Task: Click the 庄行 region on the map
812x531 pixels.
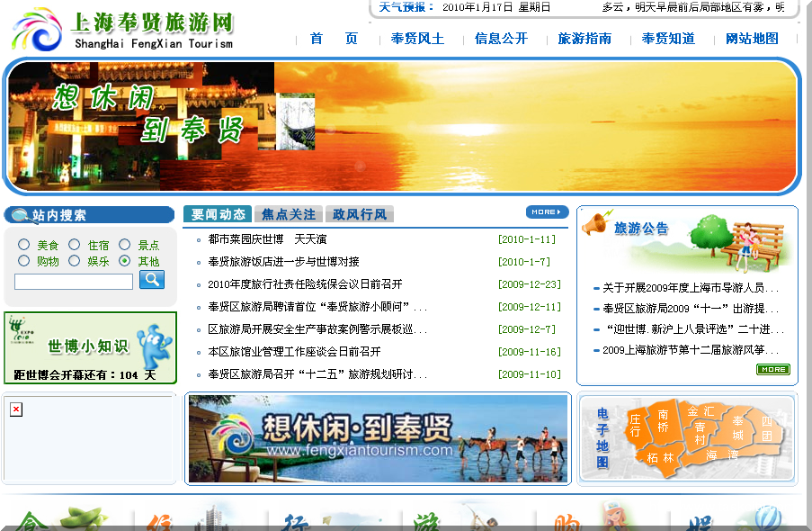Action: coord(636,425)
